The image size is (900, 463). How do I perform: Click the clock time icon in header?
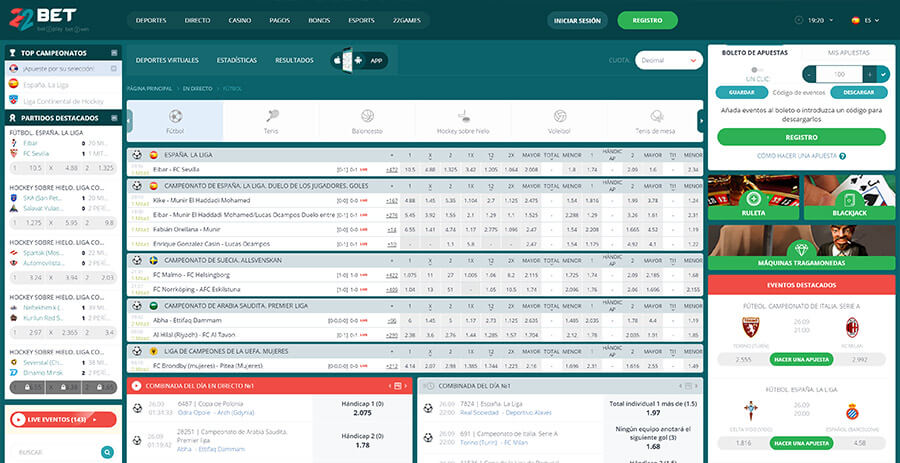point(800,20)
